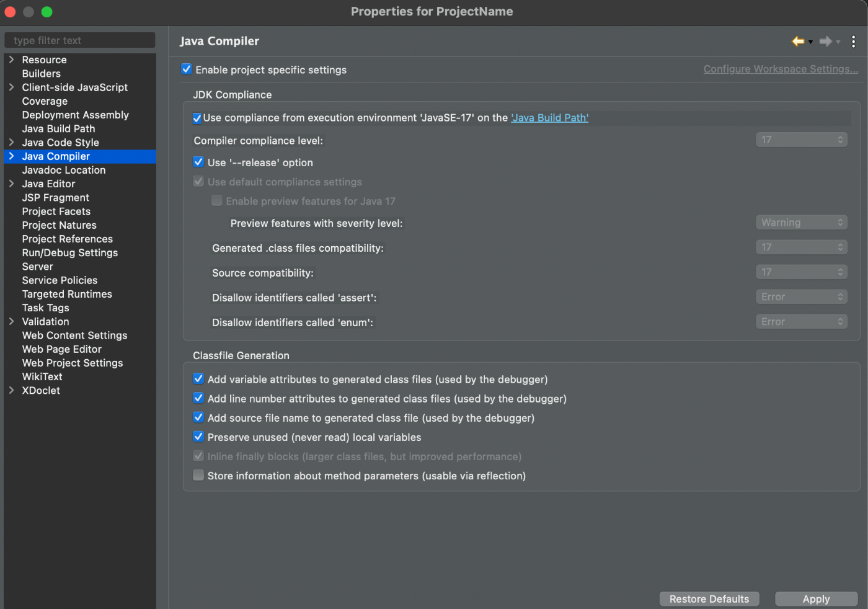Click the back navigation arrow icon
This screenshot has width=868, height=609.
(x=798, y=42)
